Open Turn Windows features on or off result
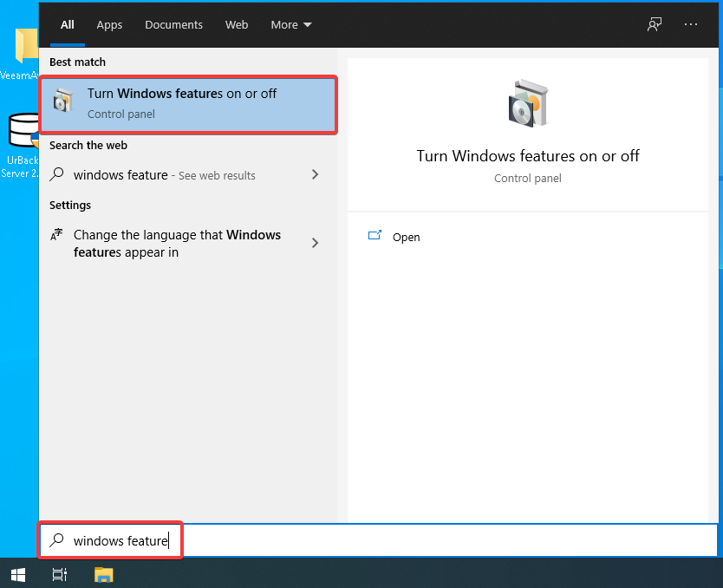 [188, 105]
